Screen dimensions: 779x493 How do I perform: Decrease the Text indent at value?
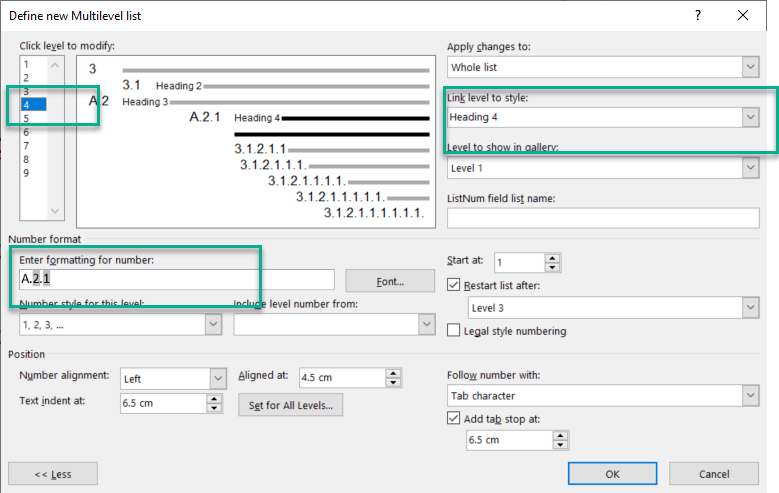pyautogui.click(x=214, y=408)
